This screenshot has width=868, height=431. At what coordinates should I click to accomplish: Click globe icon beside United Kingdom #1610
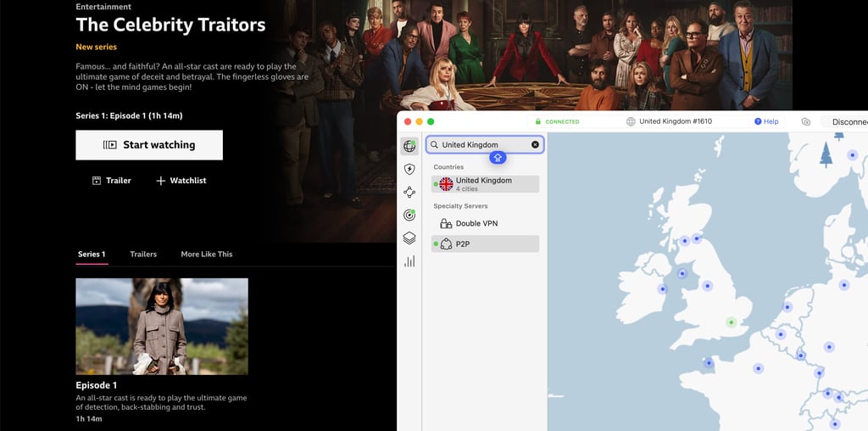[x=631, y=121]
